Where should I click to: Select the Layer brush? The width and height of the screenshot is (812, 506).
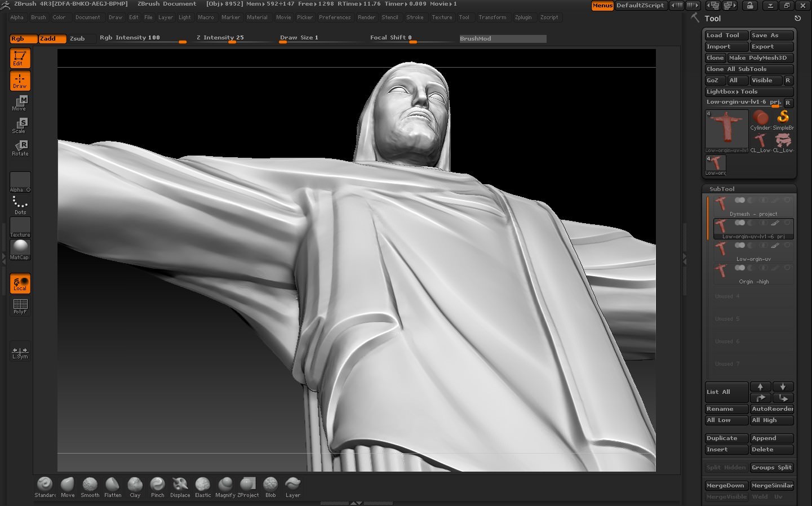click(x=293, y=487)
